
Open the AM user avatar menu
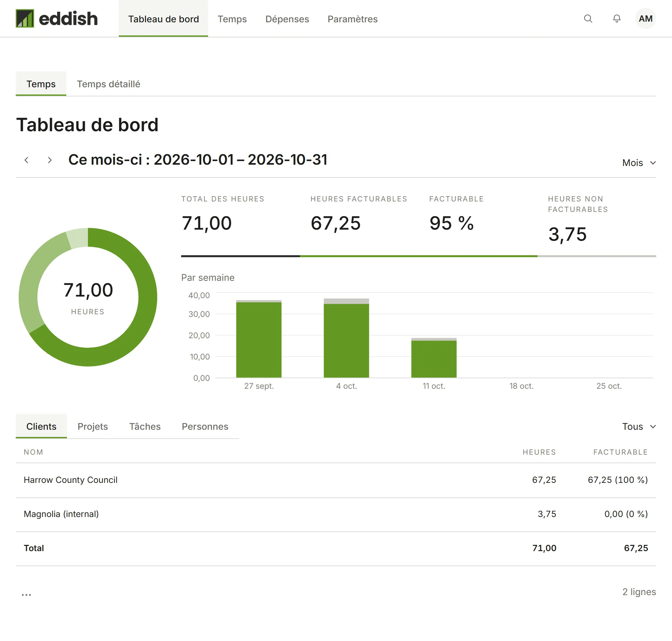point(645,18)
